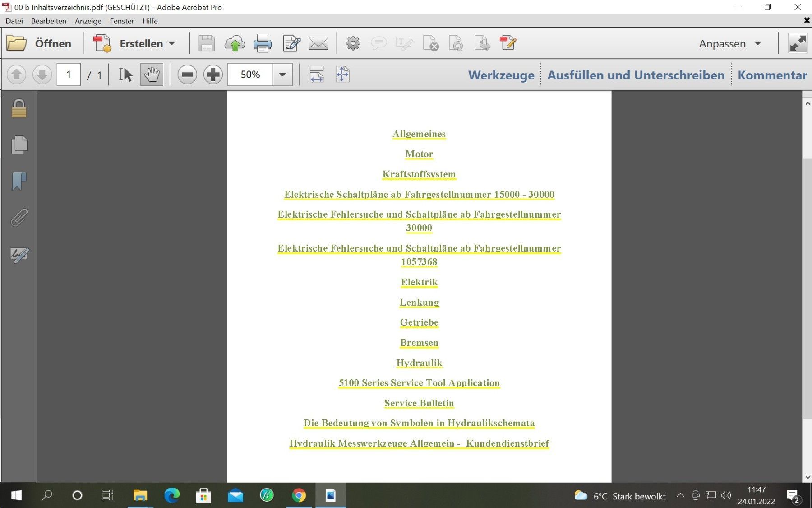The width and height of the screenshot is (812, 508).
Task: Toggle read mode with expand arrows icon
Action: point(797,43)
